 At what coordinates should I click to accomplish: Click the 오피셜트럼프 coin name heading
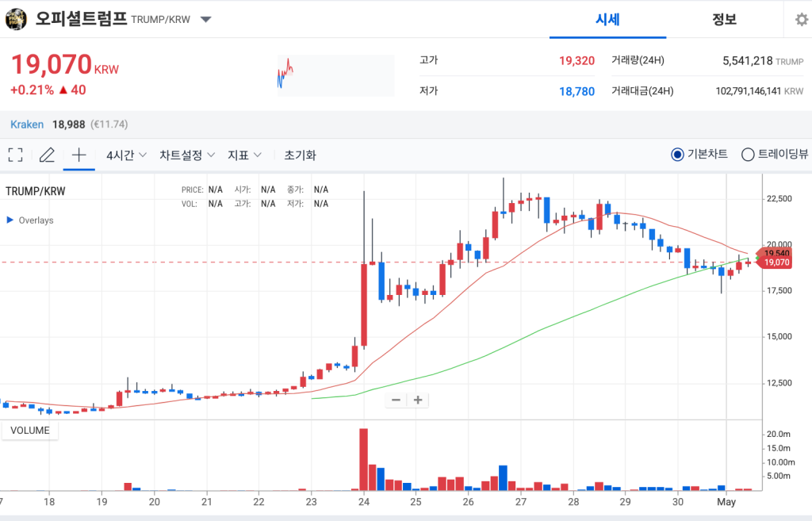click(81, 19)
